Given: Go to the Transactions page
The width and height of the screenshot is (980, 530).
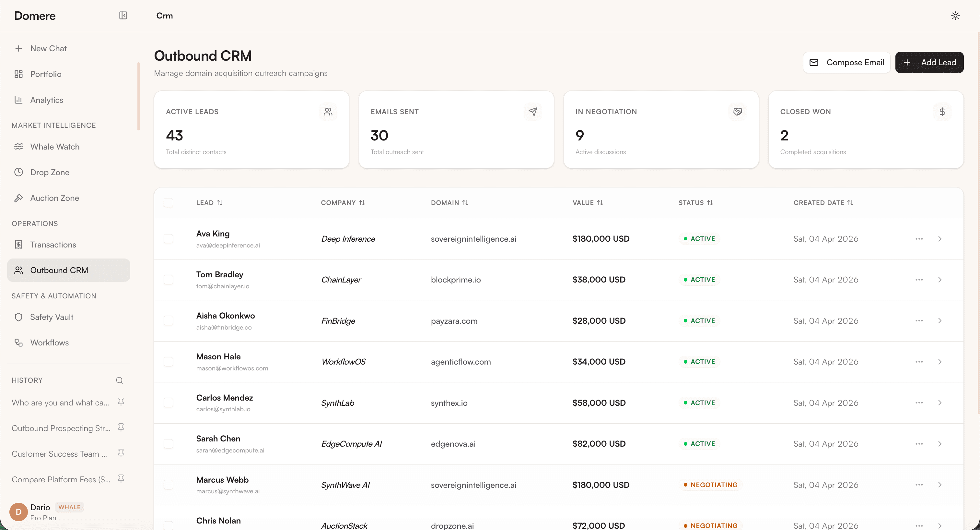Looking at the screenshot, I should tap(53, 245).
